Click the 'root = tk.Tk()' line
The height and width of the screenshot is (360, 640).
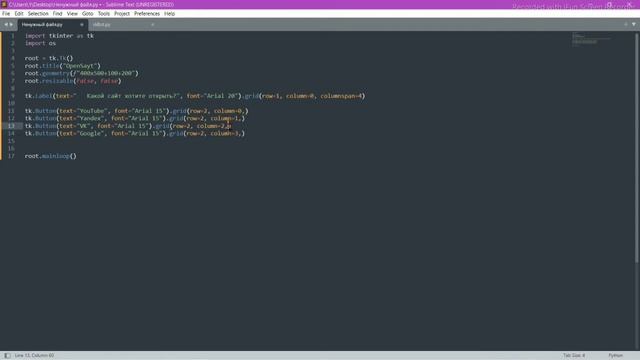[x=49, y=58]
